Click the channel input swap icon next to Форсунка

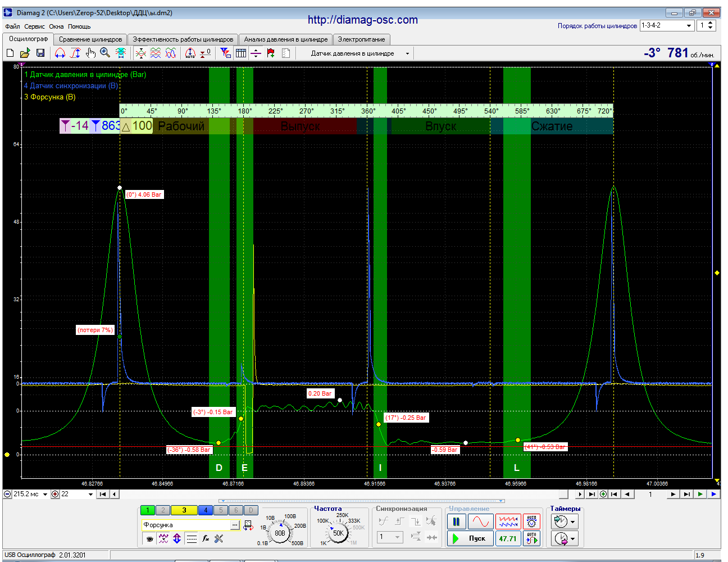(248, 525)
